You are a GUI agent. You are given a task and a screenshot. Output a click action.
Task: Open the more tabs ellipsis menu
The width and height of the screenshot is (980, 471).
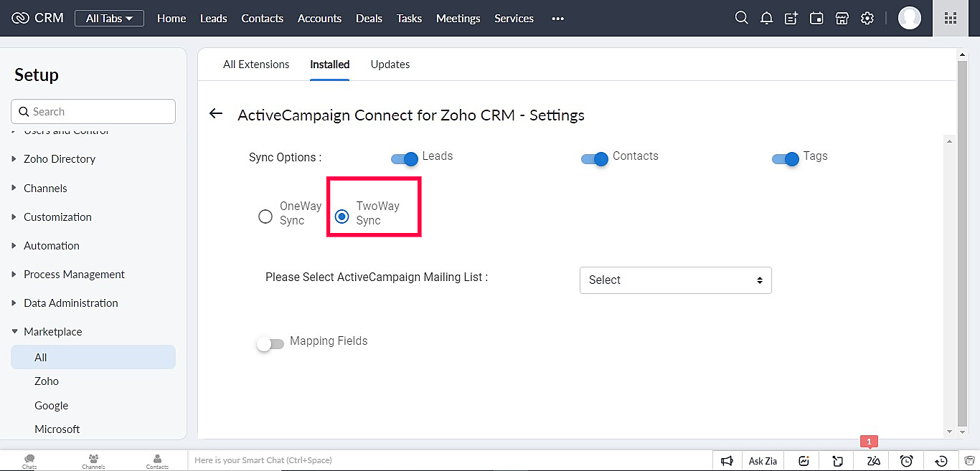coord(557,19)
